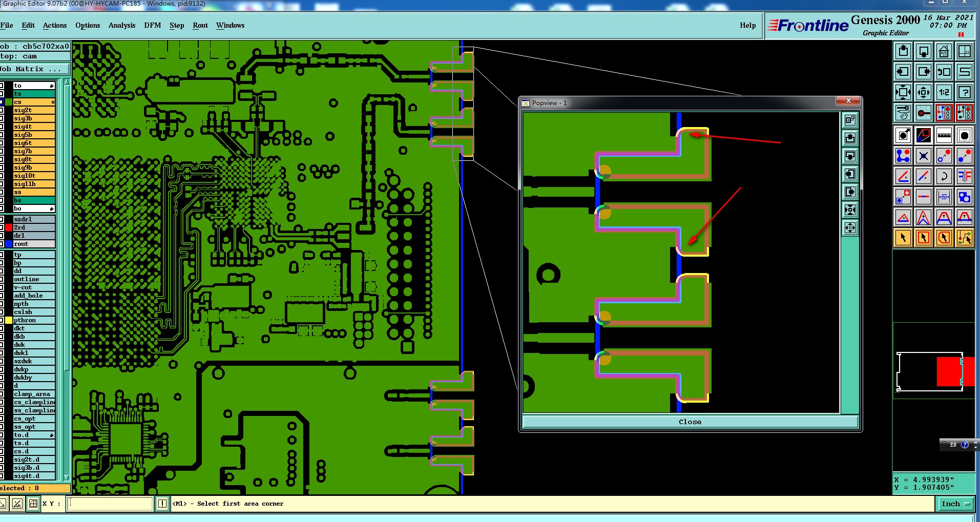Screen dimensions: 980x522
Task: Click the pan up icon in the main toolbar
Action: [x=903, y=51]
